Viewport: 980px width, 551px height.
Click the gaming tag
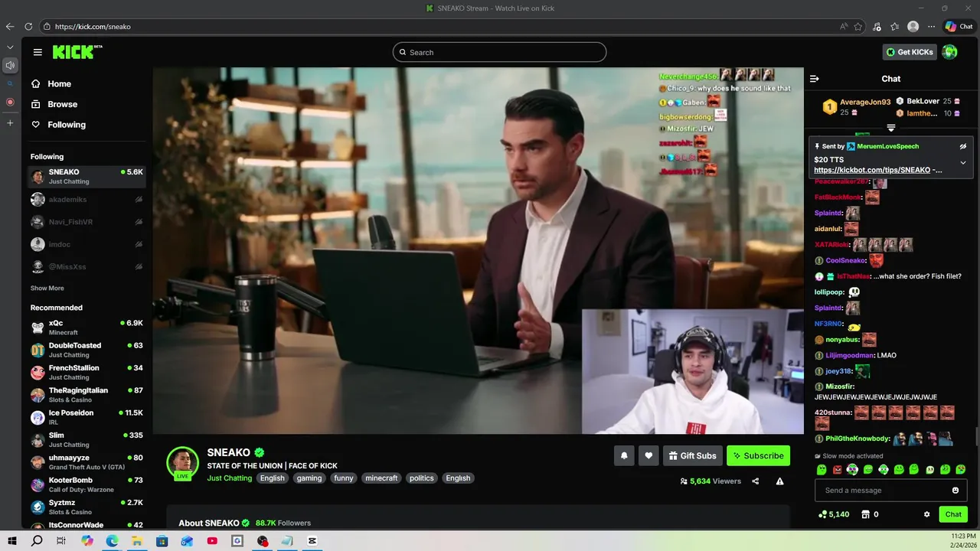309,478
